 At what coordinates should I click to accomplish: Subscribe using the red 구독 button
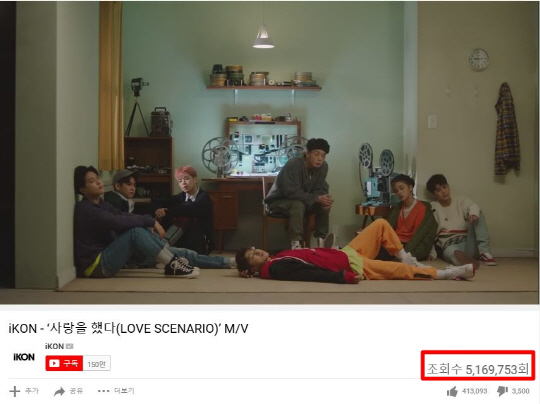coord(64,363)
